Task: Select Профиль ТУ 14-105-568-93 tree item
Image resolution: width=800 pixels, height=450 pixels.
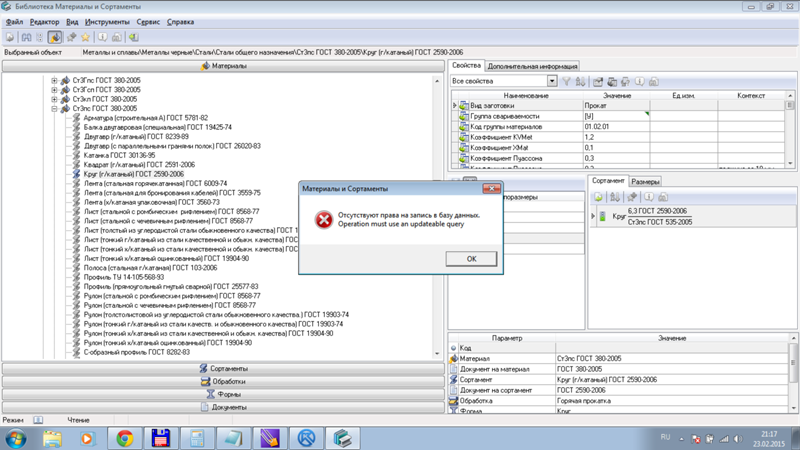Action: click(x=124, y=277)
